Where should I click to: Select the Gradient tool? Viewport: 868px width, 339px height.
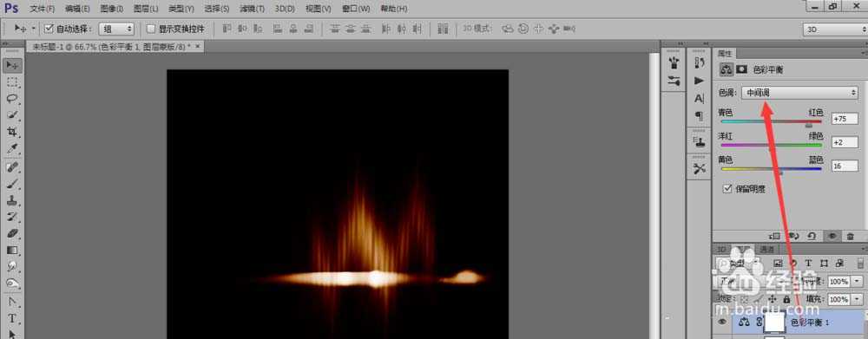(x=12, y=250)
